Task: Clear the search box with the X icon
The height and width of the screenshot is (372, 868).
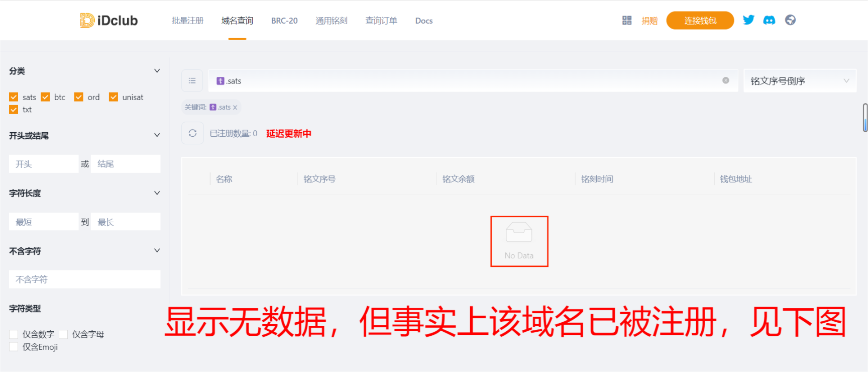Action: coord(726,80)
